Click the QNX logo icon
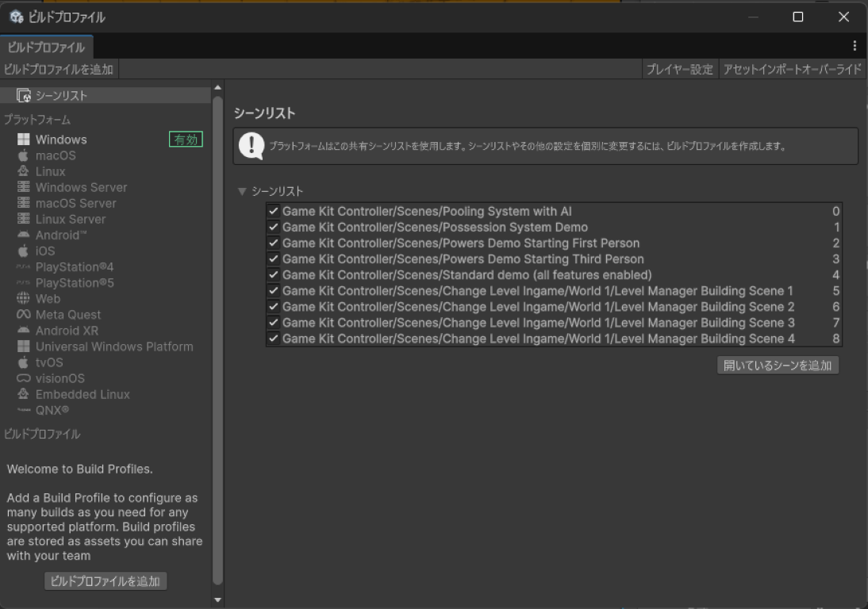 23,410
